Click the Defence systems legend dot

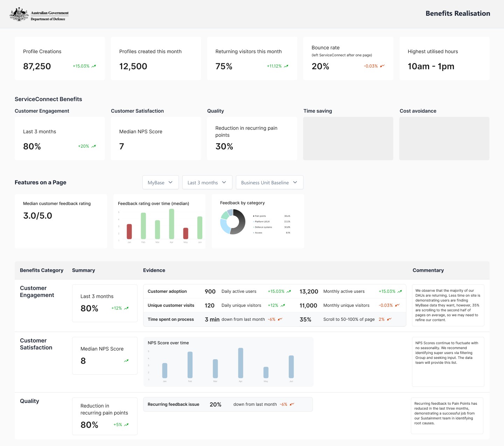254,227
